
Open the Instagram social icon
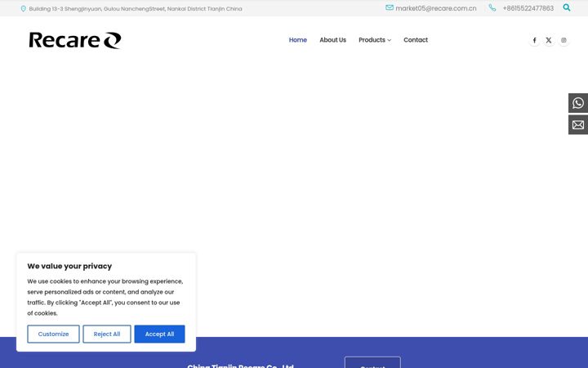coord(563,40)
